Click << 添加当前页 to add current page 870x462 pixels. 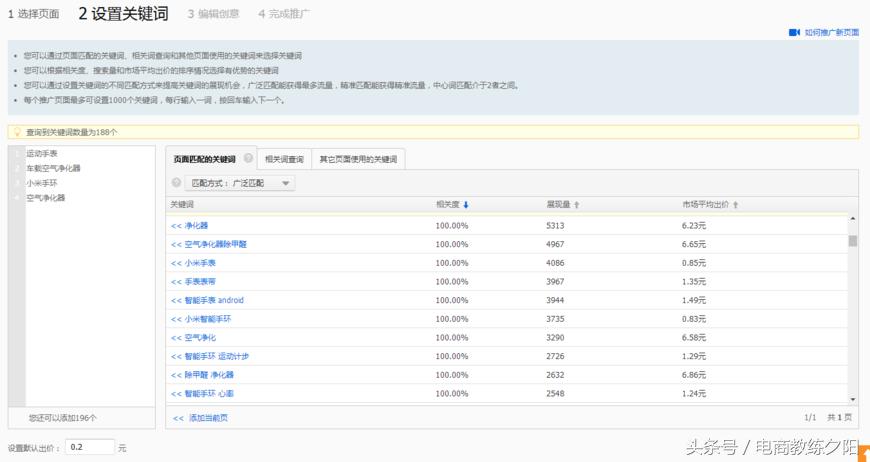click(200, 418)
